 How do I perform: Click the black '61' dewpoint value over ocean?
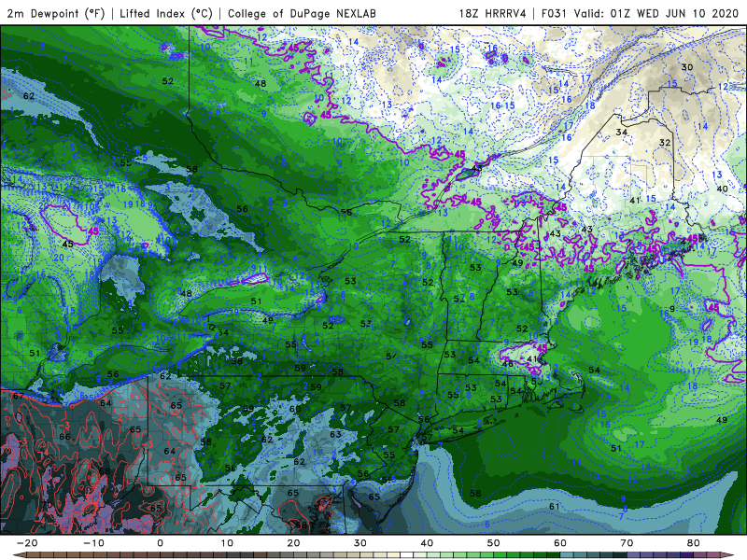(x=554, y=506)
